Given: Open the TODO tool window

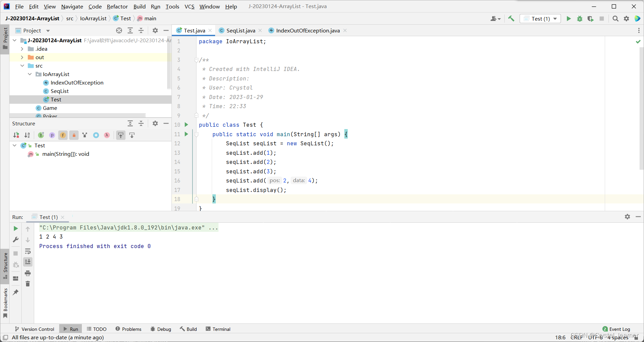Looking at the screenshot, I should pos(96,329).
